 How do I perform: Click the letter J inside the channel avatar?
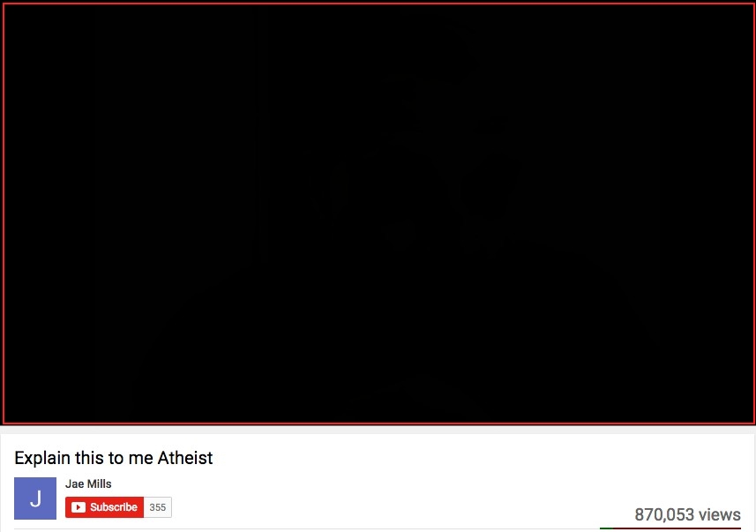pos(35,498)
